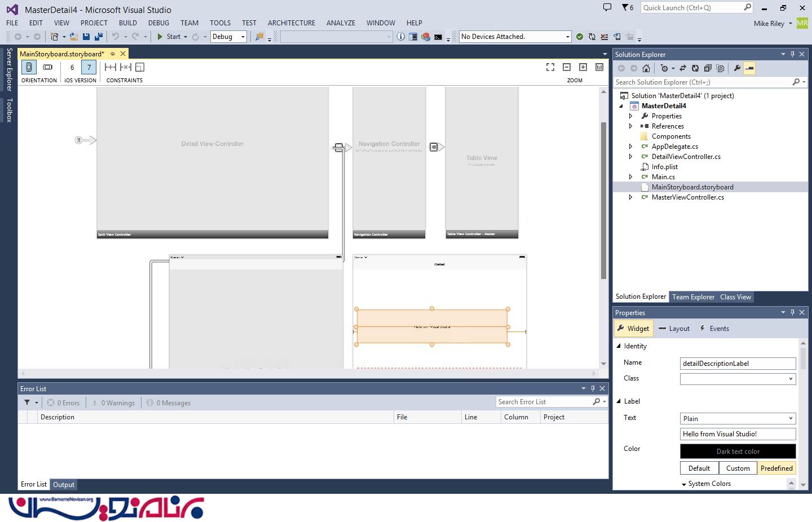
Task: Click the Default color button
Action: pyautogui.click(x=699, y=468)
